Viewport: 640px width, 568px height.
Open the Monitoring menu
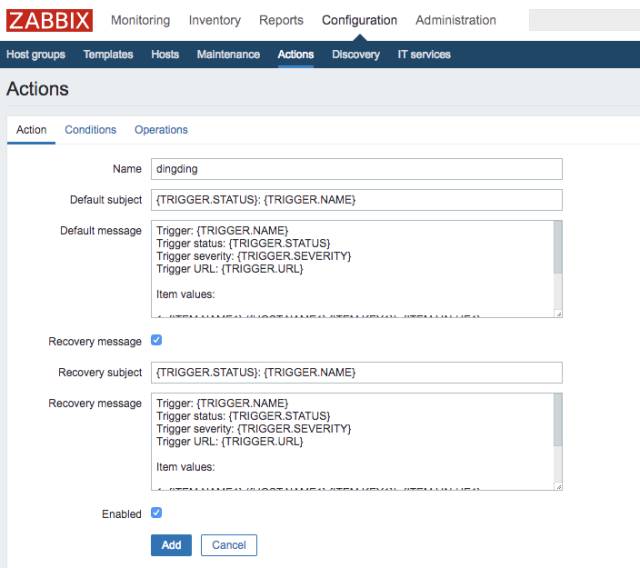click(x=140, y=20)
